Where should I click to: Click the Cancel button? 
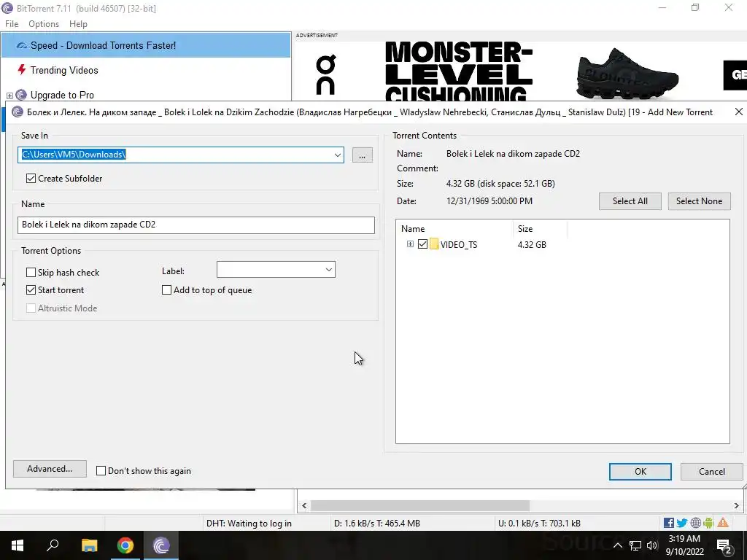(x=712, y=472)
